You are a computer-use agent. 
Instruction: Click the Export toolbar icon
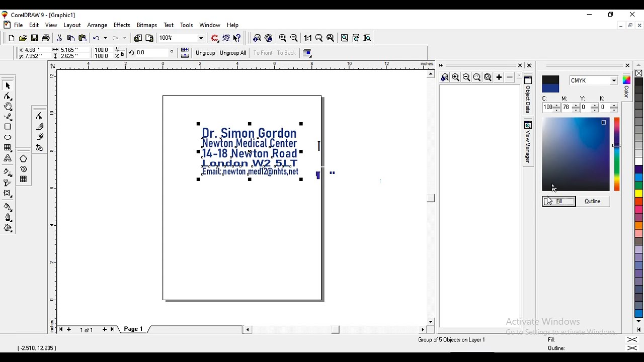(149, 38)
